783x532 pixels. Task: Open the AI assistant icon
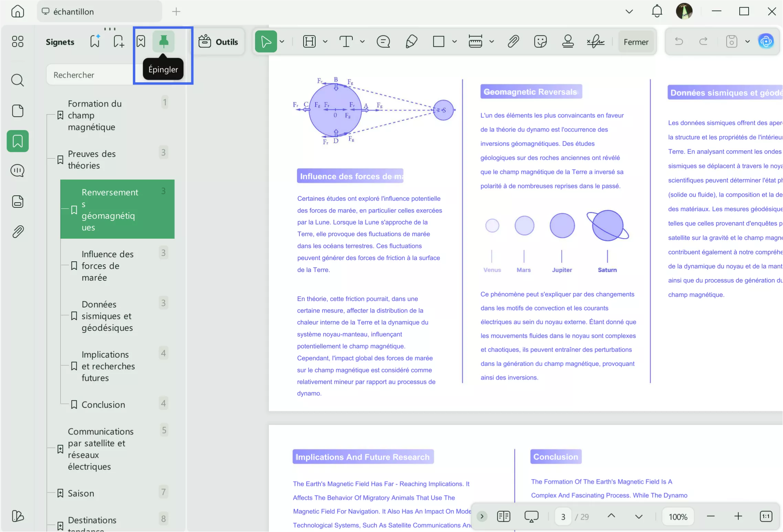click(x=766, y=42)
